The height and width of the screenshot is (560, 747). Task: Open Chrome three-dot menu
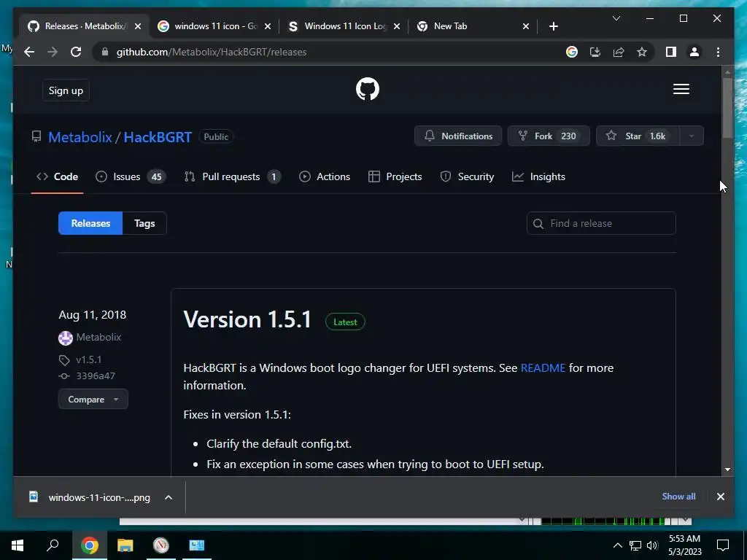pos(718,52)
